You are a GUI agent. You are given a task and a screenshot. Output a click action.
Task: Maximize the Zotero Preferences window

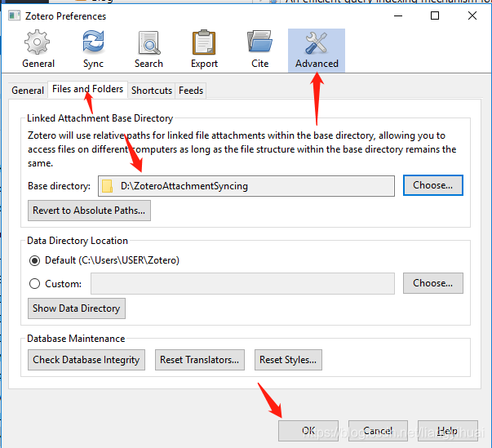point(435,16)
